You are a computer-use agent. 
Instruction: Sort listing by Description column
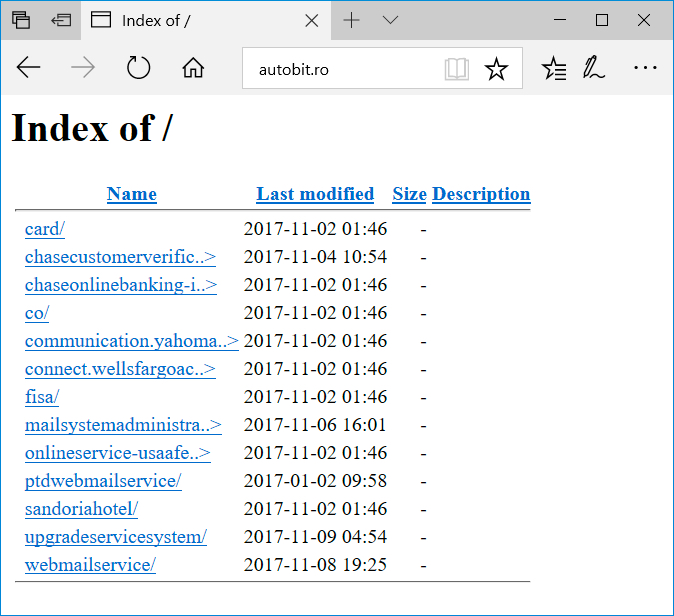(x=481, y=194)
